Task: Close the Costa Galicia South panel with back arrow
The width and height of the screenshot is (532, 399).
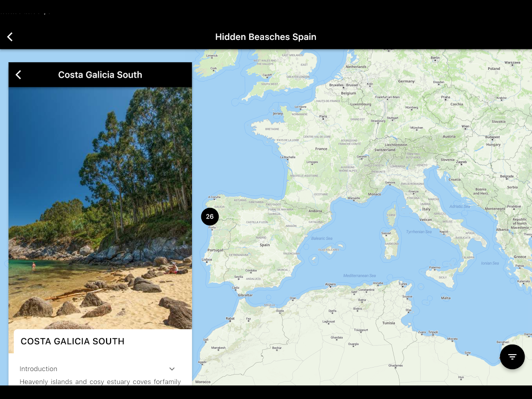Action: (18, 75)
